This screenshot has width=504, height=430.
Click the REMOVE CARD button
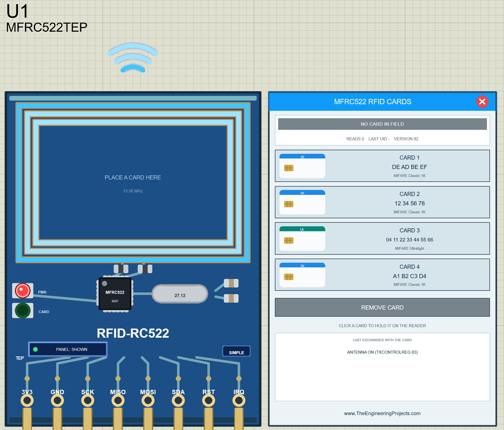[x=382, y=307]
